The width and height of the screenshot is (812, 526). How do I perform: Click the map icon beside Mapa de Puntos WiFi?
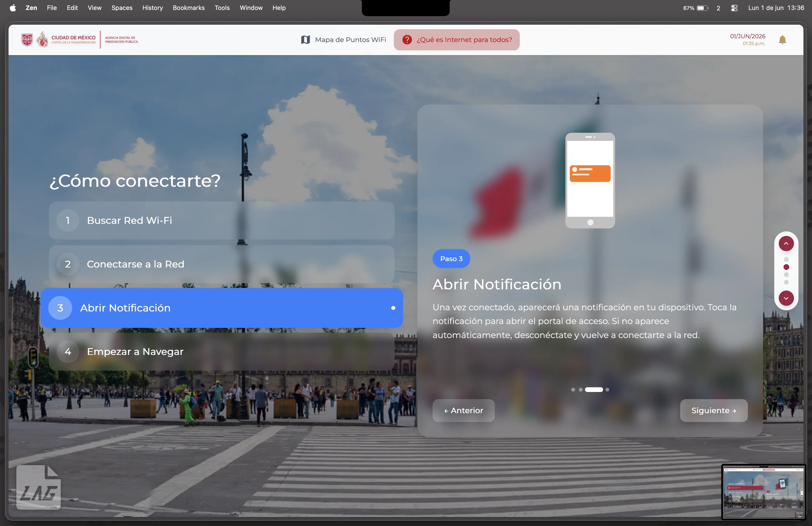point(306,40)
